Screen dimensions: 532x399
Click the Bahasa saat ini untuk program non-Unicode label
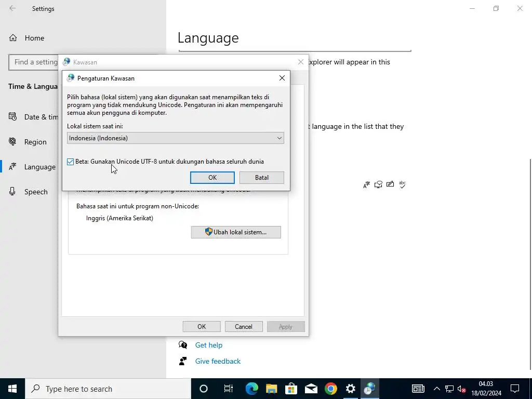(x=137, y=206)
